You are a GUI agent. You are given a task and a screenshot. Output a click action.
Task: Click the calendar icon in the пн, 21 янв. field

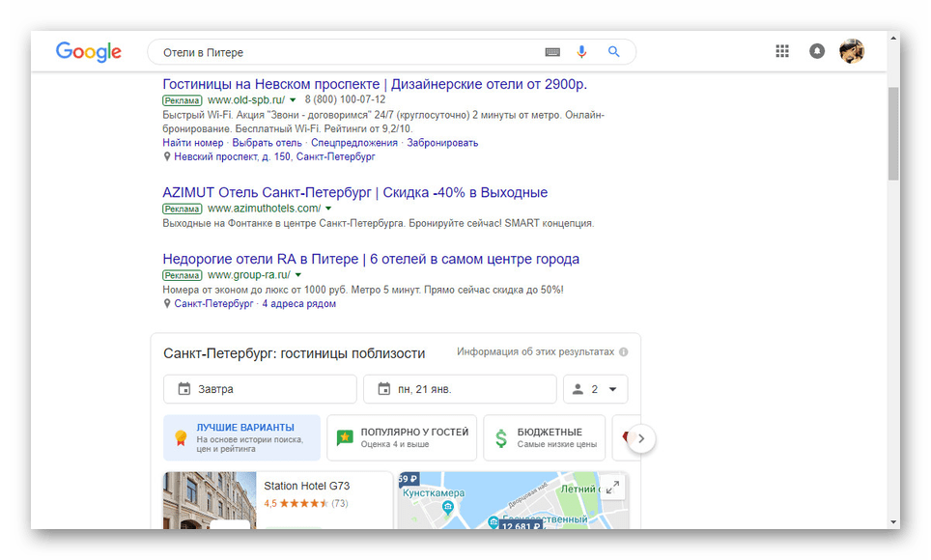(x=384, y=389)
